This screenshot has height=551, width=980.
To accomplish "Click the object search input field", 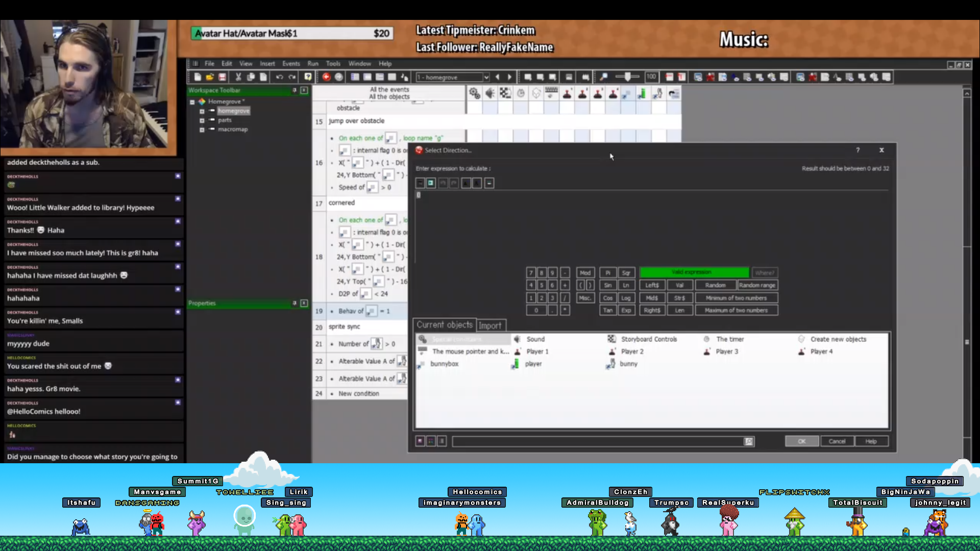I will click(597, 441).
